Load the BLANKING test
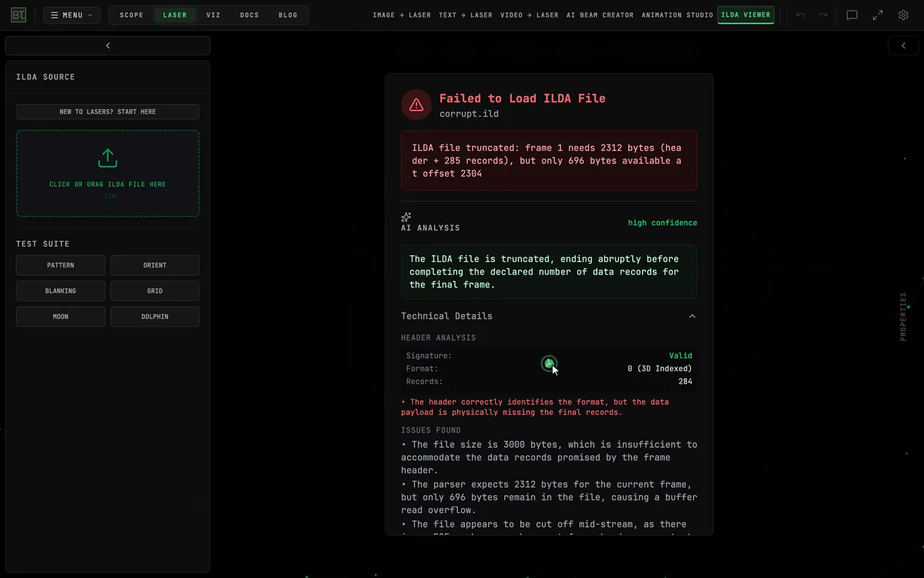Image resolution: width=924 pixels, height=578 pixels. point(61,290)
